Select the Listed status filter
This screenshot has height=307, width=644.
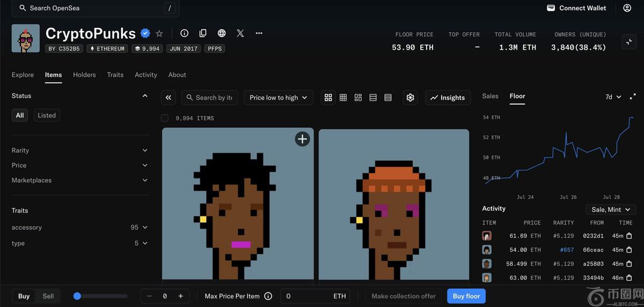click(47, 115)
